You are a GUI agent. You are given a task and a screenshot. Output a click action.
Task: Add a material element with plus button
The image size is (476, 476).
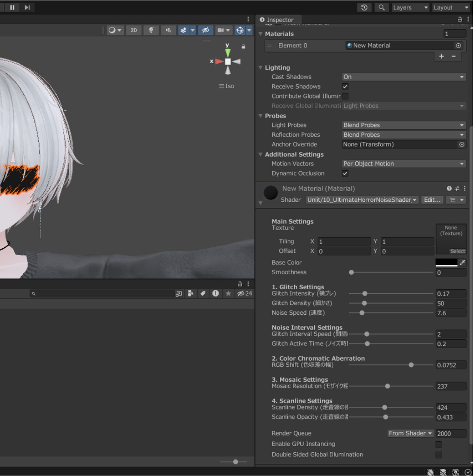click(442, 56)
